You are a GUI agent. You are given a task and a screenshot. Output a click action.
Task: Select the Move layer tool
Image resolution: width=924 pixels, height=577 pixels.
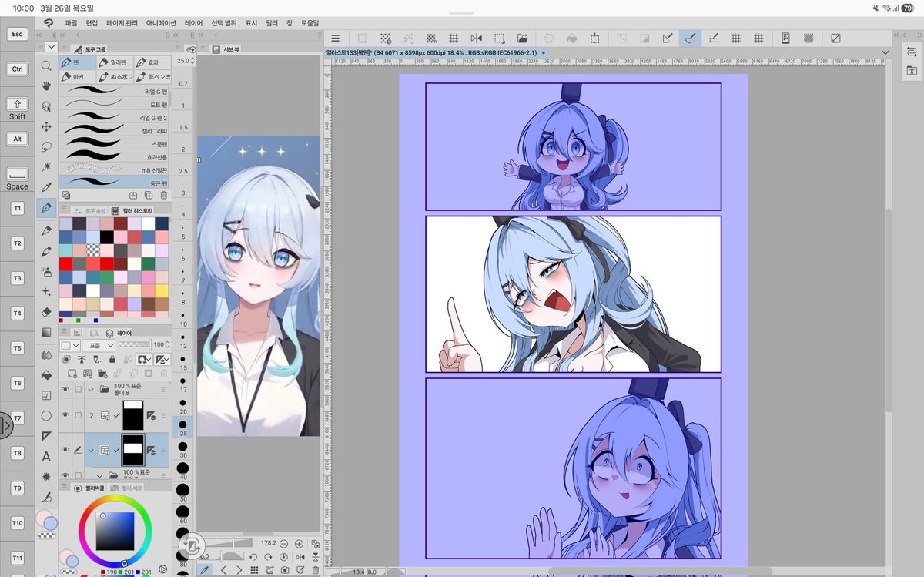coord(46,126)
